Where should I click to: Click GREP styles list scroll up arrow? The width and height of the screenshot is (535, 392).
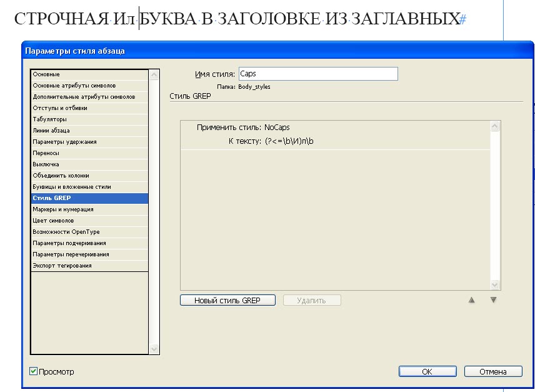pos(495,126)
